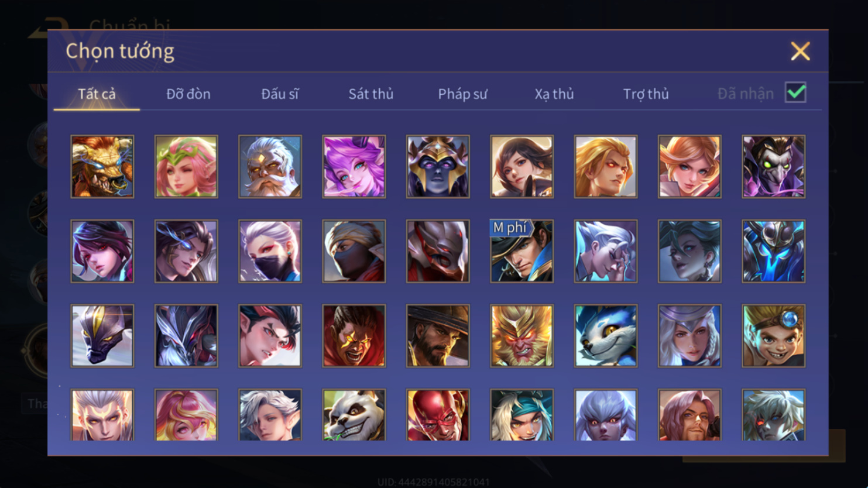Choose the white-bearded old man hero
868x488 pixels.
[x=270, y=167]
